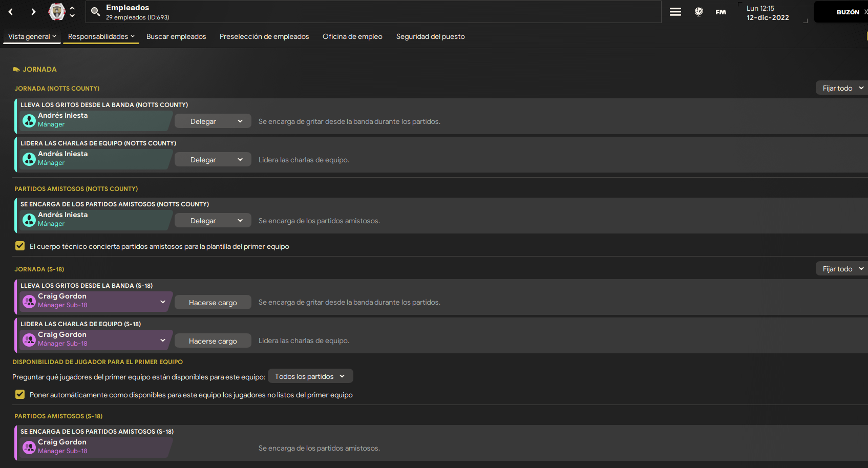Open the Notts County club badge menu

pyautogui.click(x=57, y=11)
